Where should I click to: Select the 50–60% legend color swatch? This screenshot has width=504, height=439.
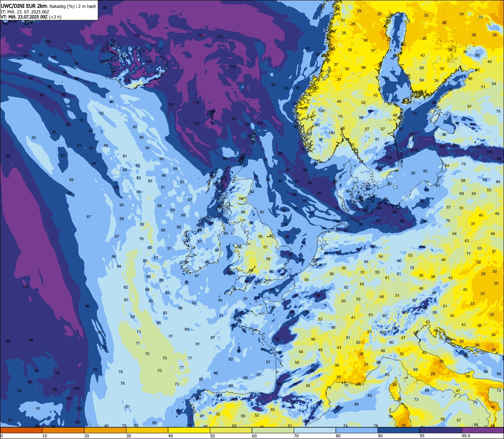[x=231, y=430]
